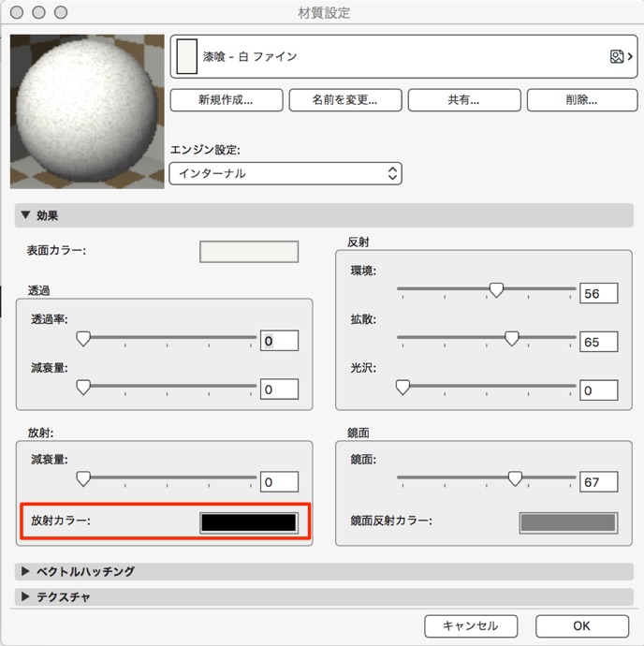
Task: Click the 新規作成... button
Action: click(227, 99)
